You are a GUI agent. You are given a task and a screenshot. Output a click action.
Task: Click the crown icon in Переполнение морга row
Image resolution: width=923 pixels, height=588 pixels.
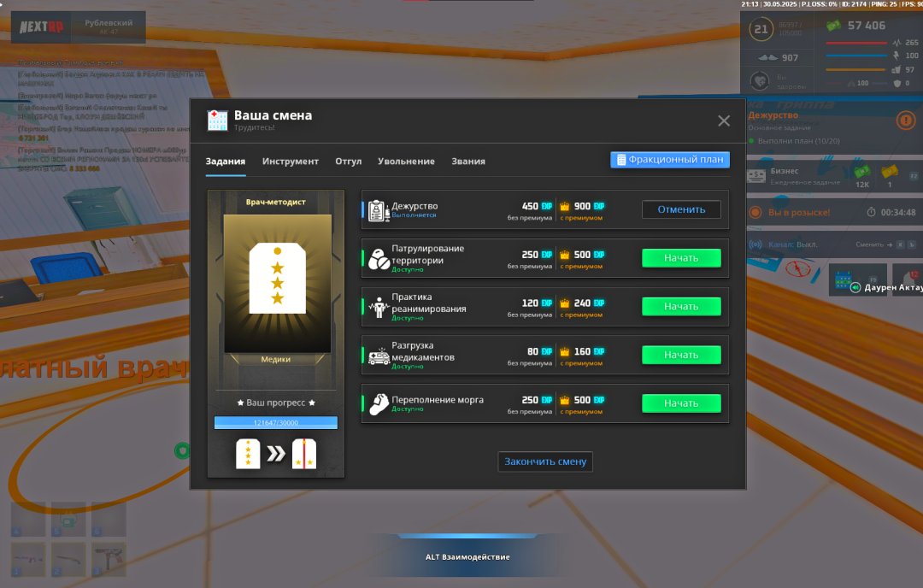(x=565, y=400)
